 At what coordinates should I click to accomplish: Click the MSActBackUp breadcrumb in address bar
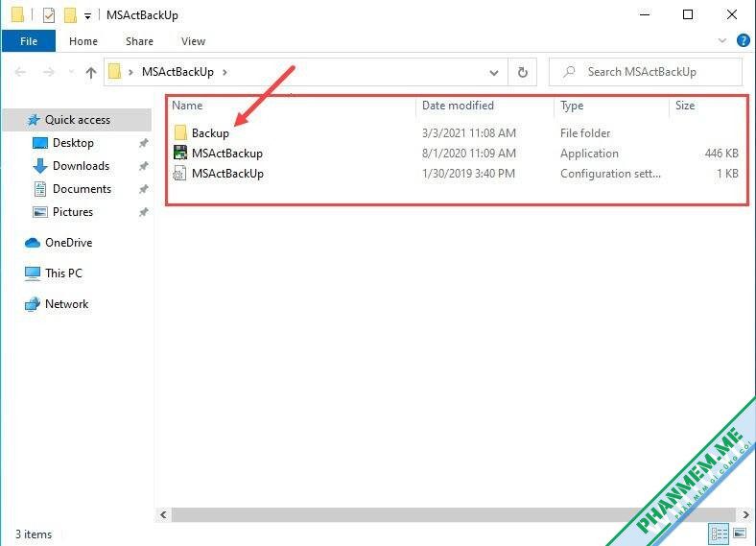pos(177,72)
